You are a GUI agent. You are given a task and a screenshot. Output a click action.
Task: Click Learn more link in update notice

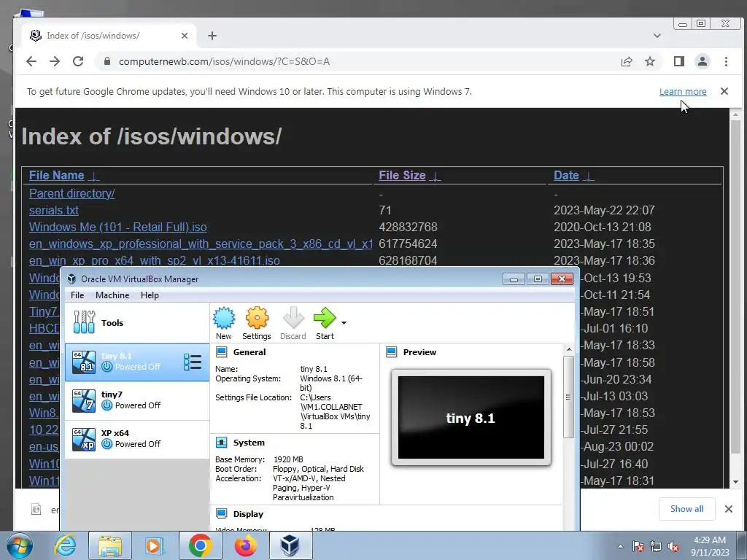coord(683,91)
